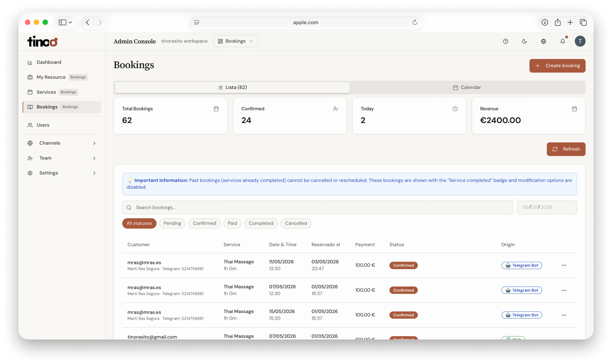Click Safari downloads icon

[x=545, y=22]
